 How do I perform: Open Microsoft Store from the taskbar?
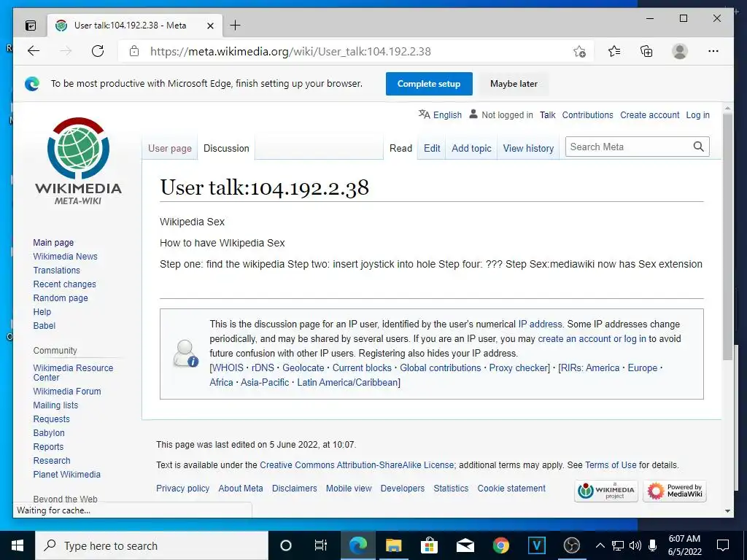tap(429, 545)
